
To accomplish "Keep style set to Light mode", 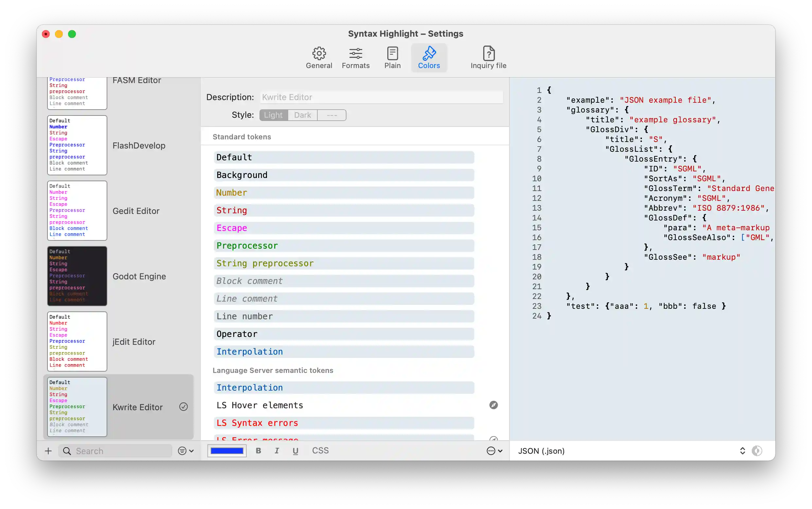I will [x=273, y=115].
